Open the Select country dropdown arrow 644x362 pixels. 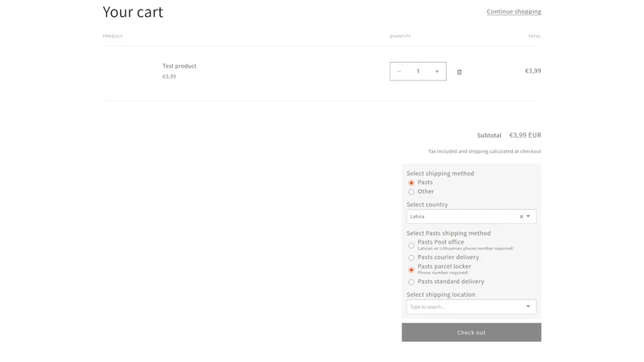click(529, 216)
